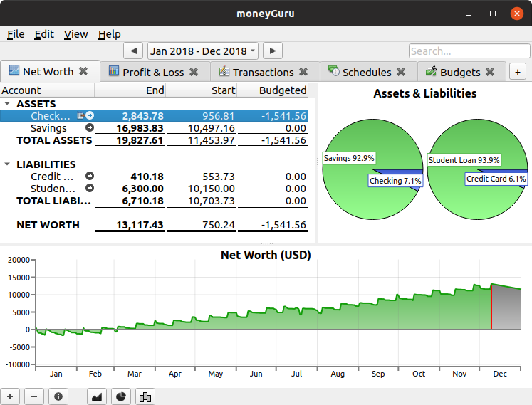Toggle the net worth graph view

[x=97, y=396]
